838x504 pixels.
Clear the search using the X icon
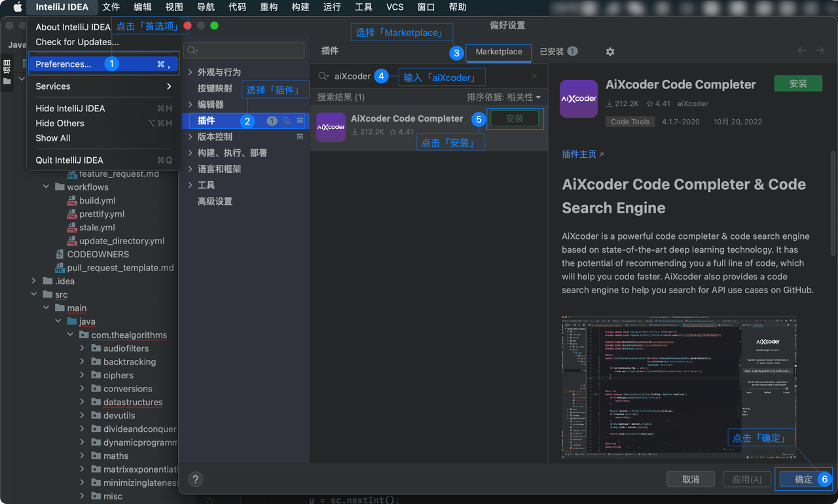tap(534, 76)
